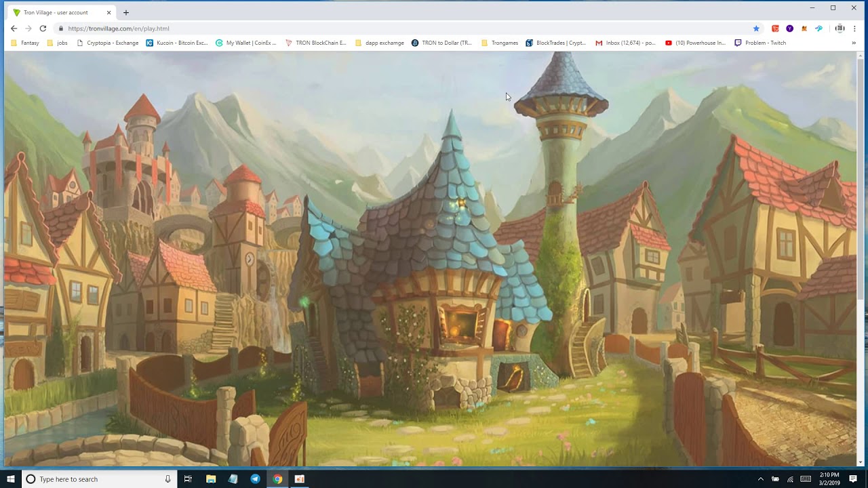Open the My Wallet CoinEx bookmark

pyautogui.click(x=246, y=43)
